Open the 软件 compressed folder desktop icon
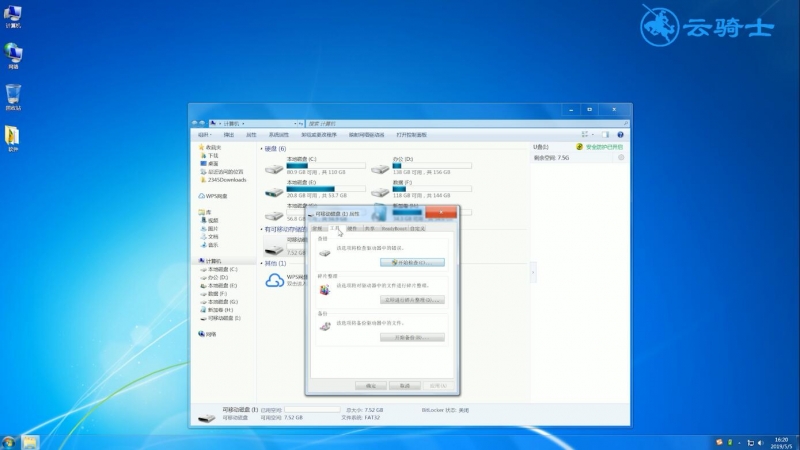Image resolution: width=800 pixels, height=450 pixels. coord(13,139)
